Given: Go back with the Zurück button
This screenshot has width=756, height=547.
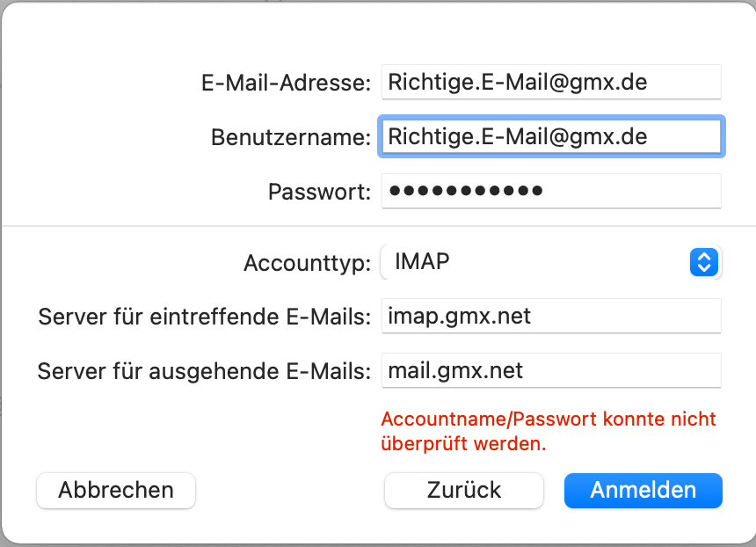Looking at the screenshot, I should pos(463,491).
